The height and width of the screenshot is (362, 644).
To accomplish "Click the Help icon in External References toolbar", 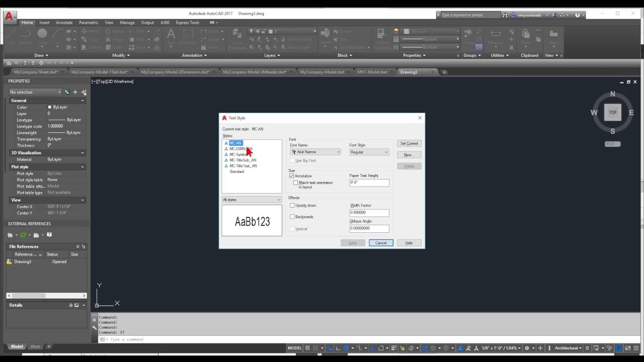I will [x=49, y=235].
